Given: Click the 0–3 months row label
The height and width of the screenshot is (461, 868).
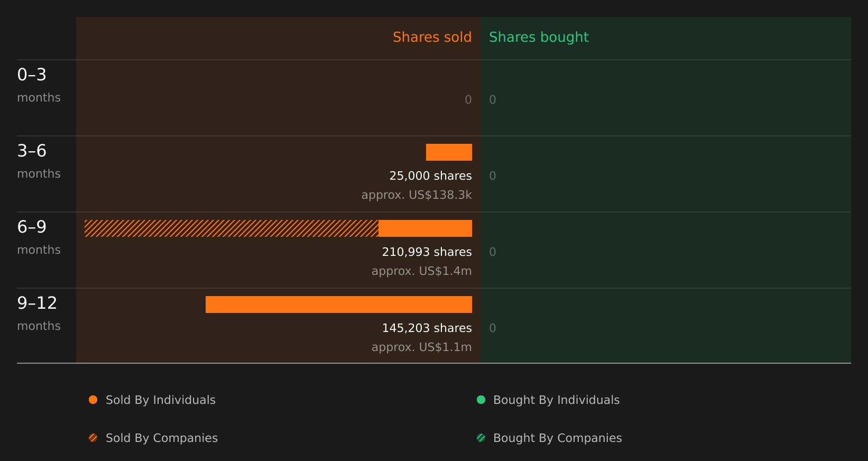Looking at the screenshot, I should pyautogui.click(x=39, y=86).
